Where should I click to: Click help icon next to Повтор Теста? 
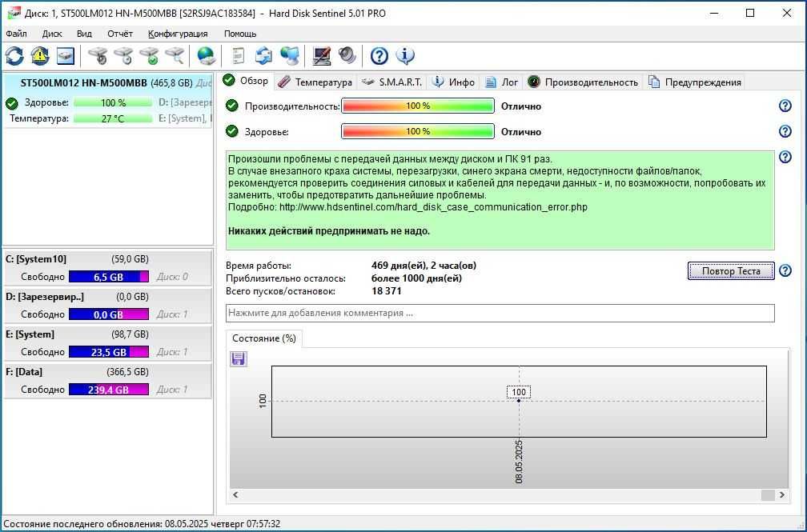click(x=785, y=270)
